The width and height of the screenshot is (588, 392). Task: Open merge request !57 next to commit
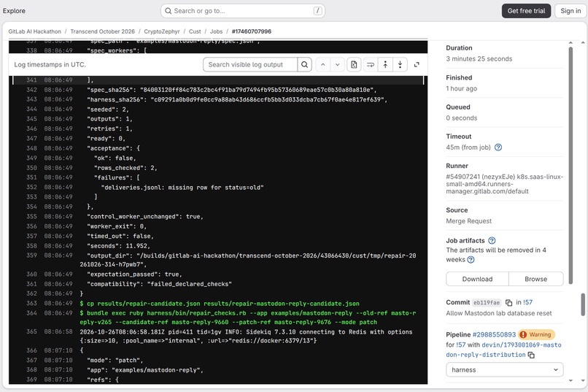pyautogui.click(x=528, y=302)
